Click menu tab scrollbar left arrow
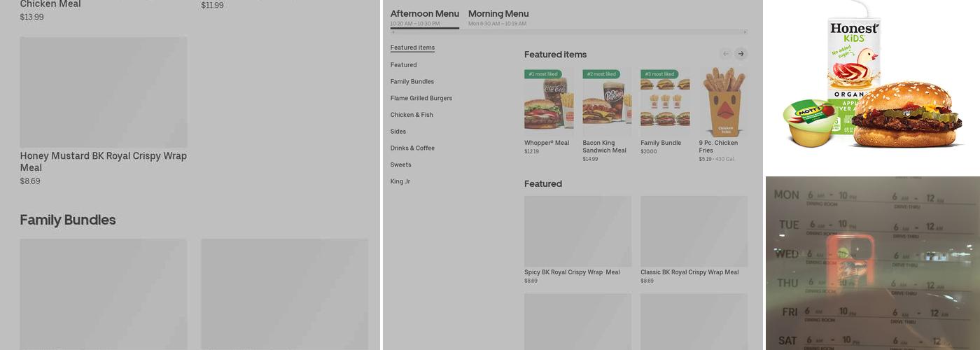980x350 pixels. (x=393, y=32)
